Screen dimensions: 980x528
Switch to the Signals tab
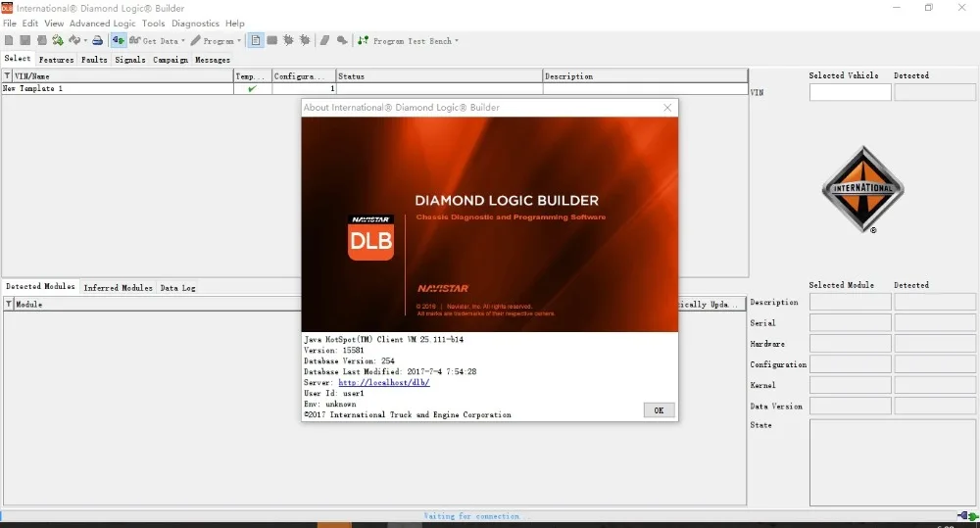click(x=130, y=60)
